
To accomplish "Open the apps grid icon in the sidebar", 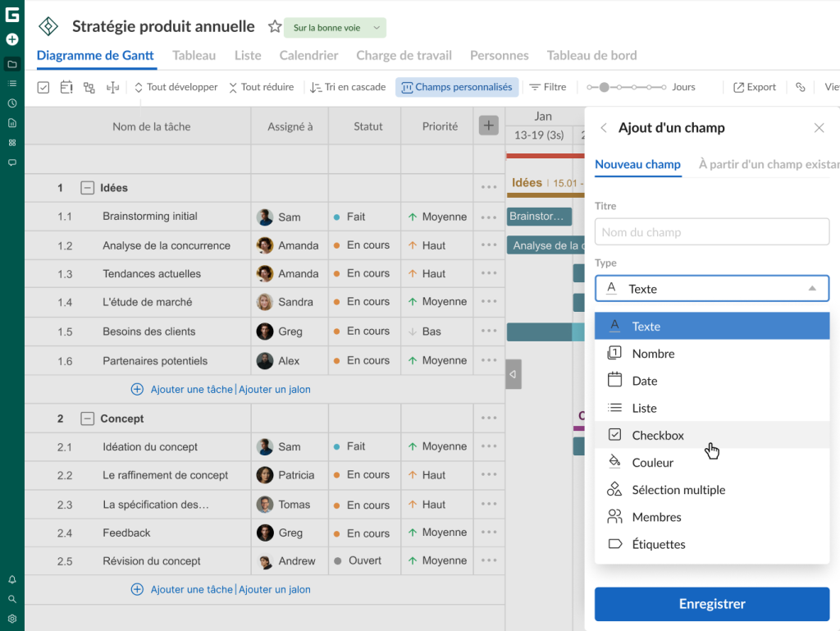I will [x=11, y=143].
